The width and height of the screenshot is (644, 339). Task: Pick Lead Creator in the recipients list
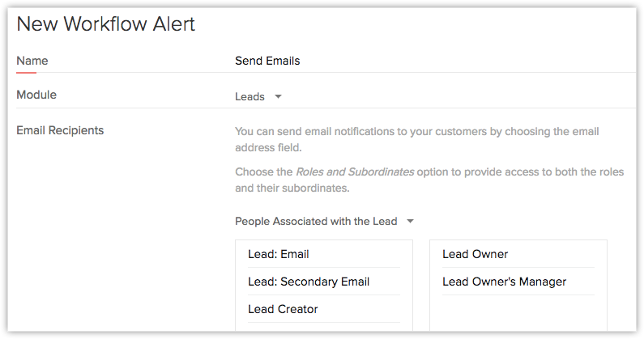click(283, 309)
